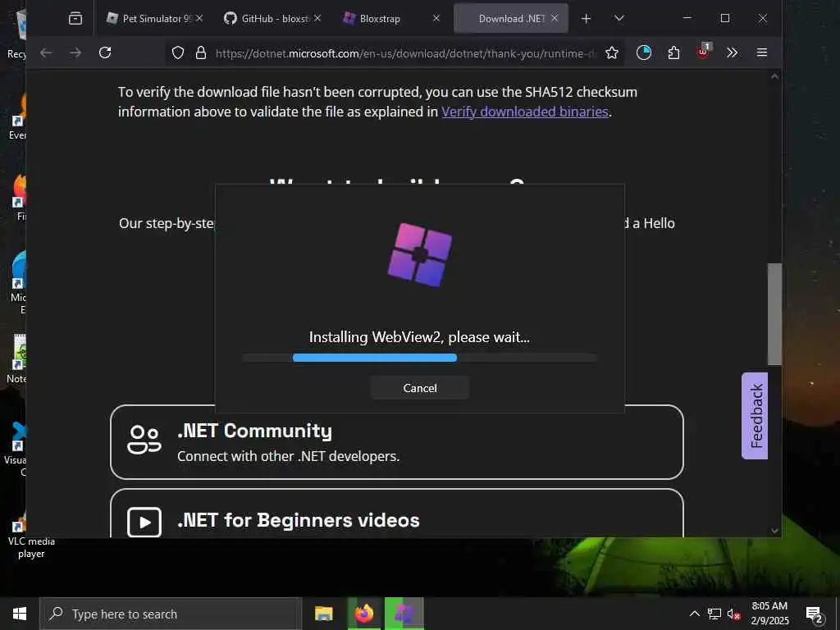Open tracking protection shield icon
840x630 pixels.
tap(178, 52)
